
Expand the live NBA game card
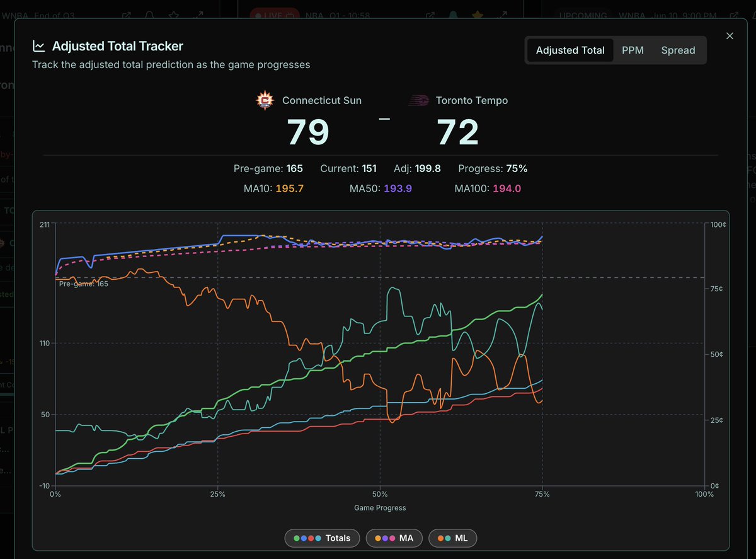(503, 15)
